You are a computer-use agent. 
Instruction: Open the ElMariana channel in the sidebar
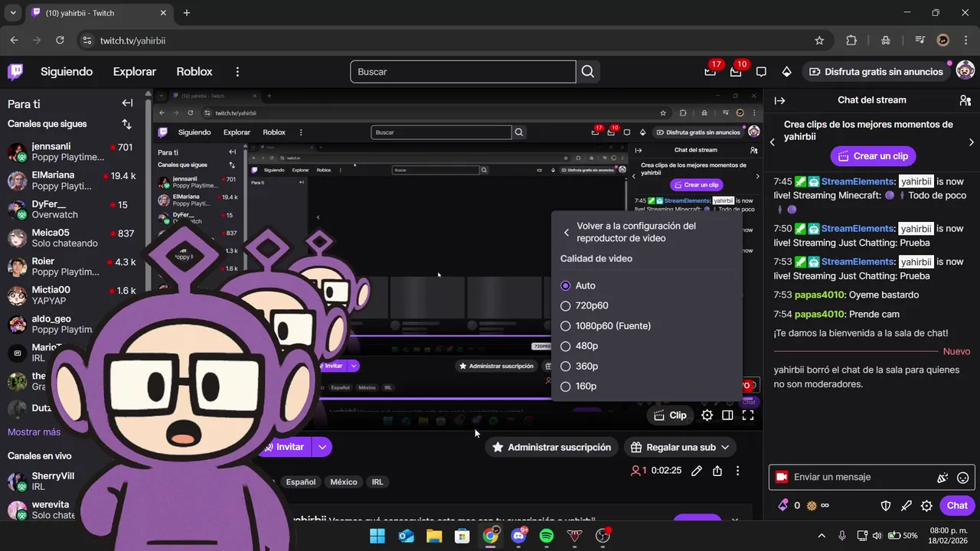click(71, 181)
